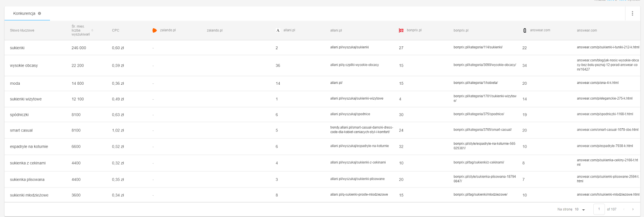
Task: Sort by average monthly searches arrow
Action: click(92, 30)
